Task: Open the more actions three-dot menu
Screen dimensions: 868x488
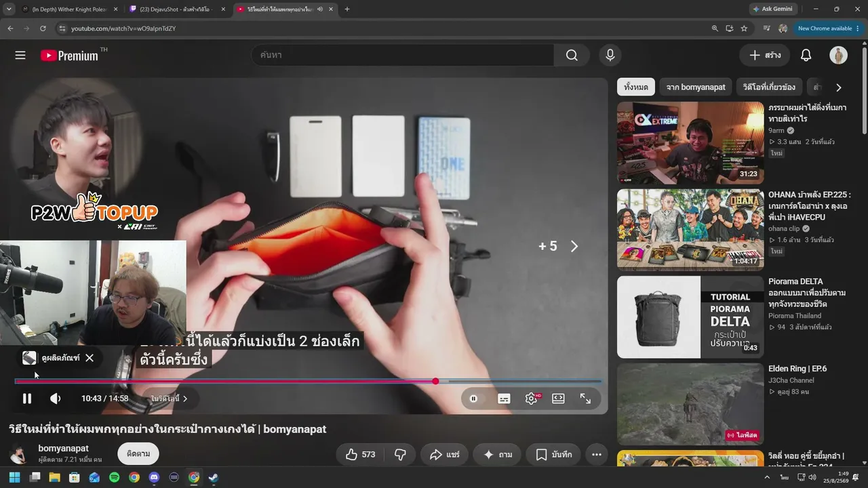Action: pos(597,455)
